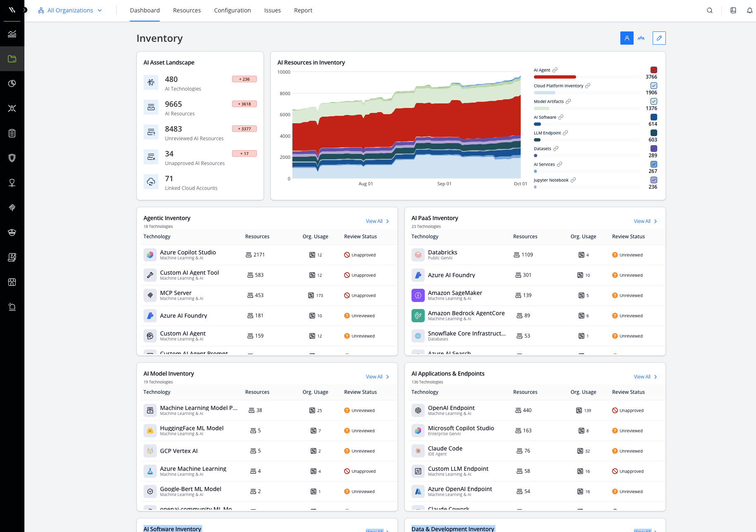Click the edit dashboard pencil icon
The width and height of the screenshot is (756, 532).
(x=659, y=38)
